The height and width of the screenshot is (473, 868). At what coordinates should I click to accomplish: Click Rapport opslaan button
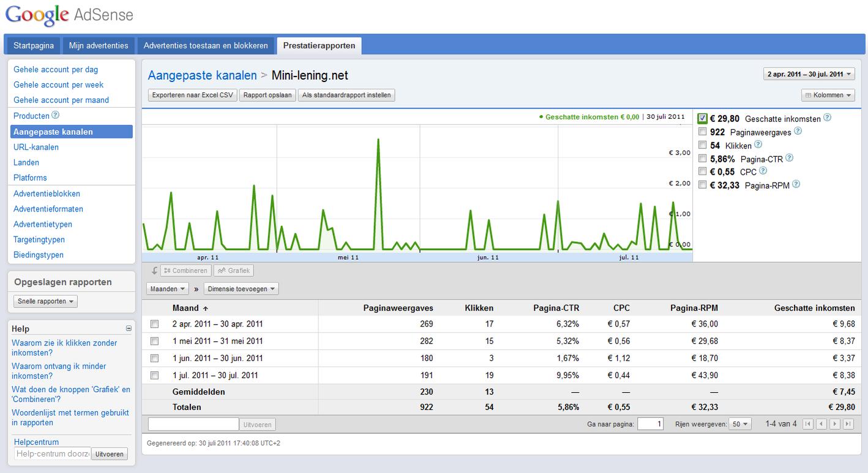coord(268,95)
